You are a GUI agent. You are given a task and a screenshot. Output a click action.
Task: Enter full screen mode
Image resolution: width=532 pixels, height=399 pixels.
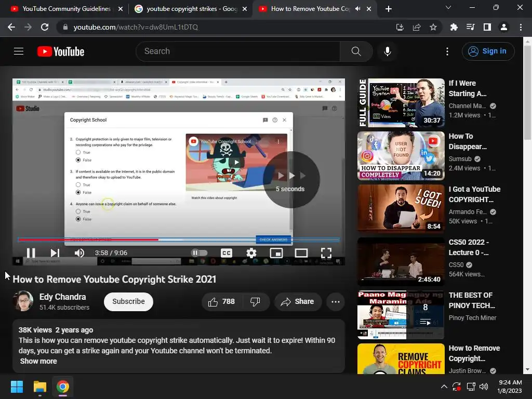click(x=326, y=253)
